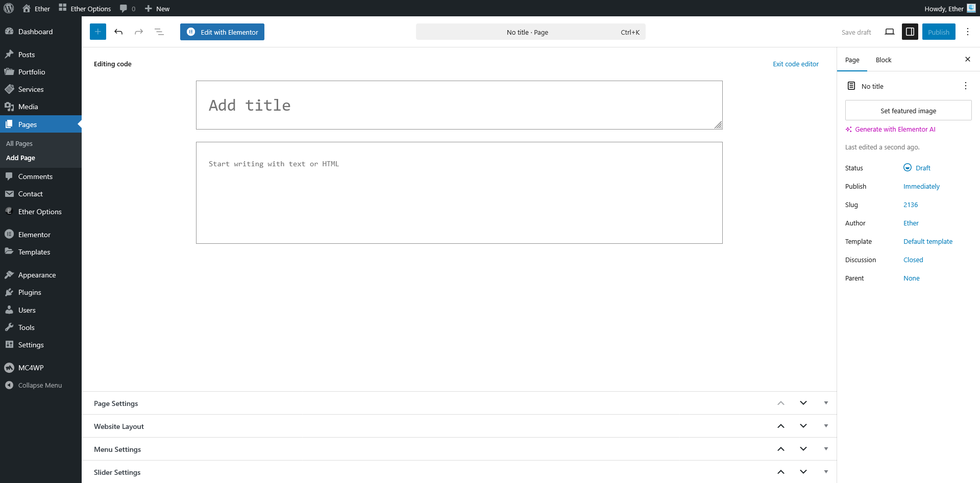980x483 pixels.
Task: Open the Document Overview list icon
Action: 159,32
